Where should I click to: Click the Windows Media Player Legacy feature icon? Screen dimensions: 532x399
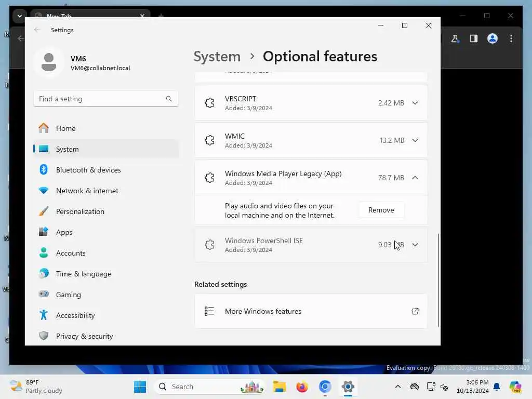pyautogui.click(x=210, y=178)
